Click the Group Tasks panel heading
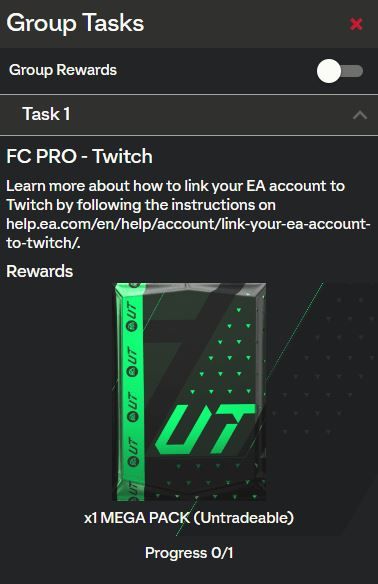Screen dimensions: 378x584 75,23
